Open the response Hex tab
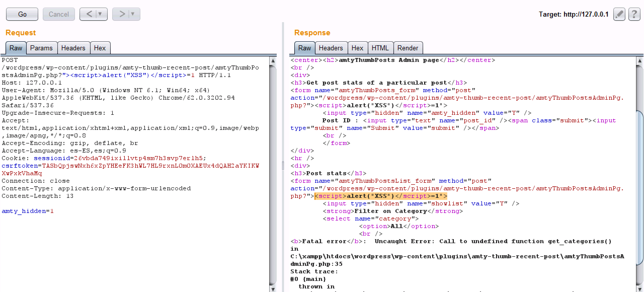The height and width of the screenshot is (292, 644). coord(357,48)
